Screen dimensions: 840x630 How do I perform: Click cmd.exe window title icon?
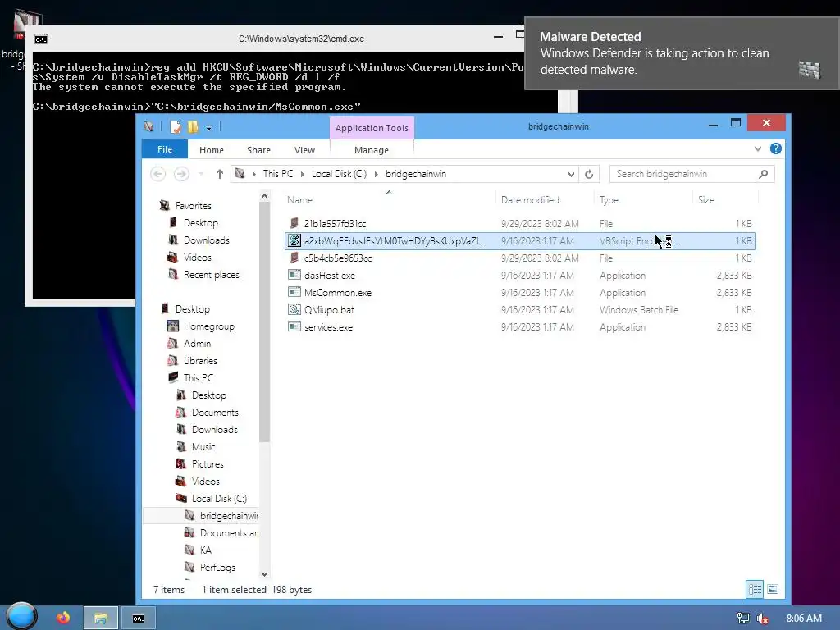click(41, 39)
